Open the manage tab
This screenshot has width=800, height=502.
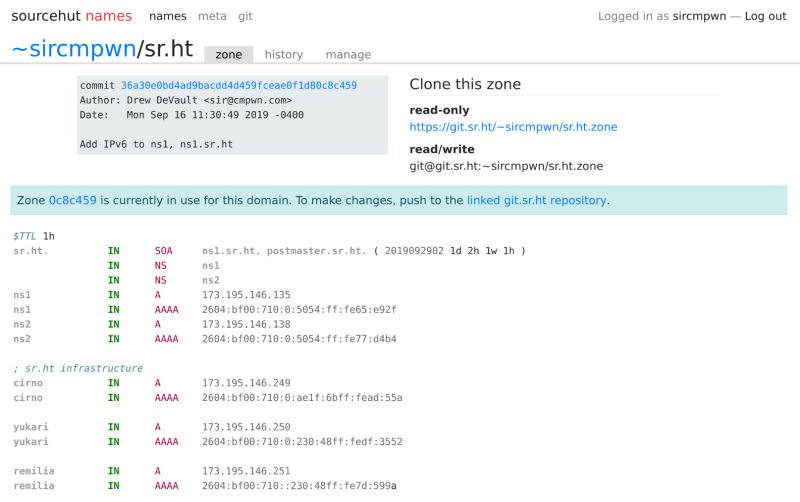pyautogui.click(x=348, y=55)
